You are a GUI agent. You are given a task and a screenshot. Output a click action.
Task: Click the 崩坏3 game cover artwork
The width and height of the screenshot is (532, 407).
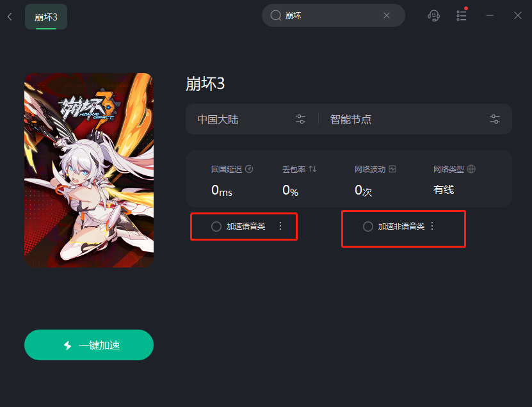89,170
